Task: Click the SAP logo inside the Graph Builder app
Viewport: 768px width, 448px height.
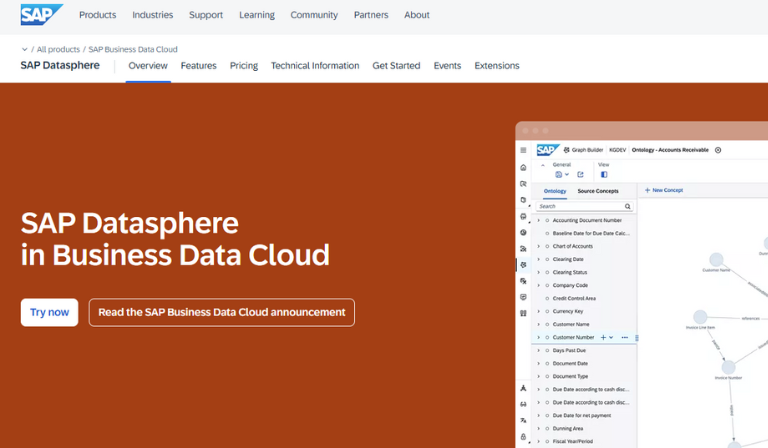Action: point(548,149)
